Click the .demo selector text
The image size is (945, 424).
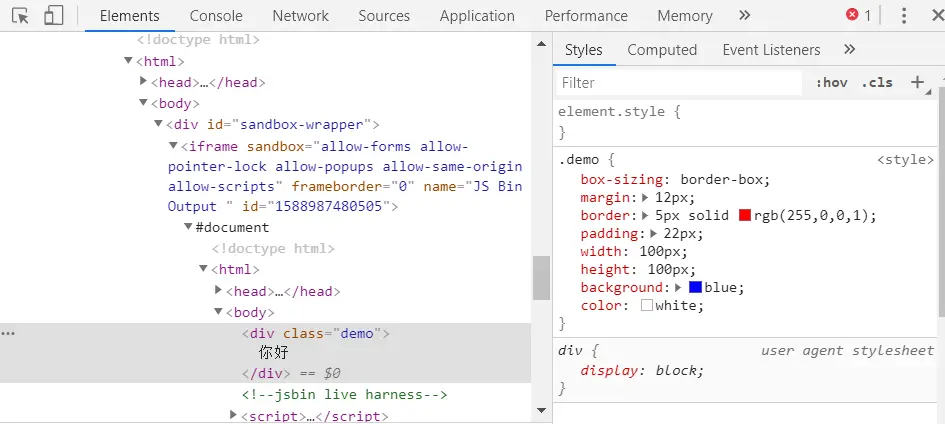point(579,160)
